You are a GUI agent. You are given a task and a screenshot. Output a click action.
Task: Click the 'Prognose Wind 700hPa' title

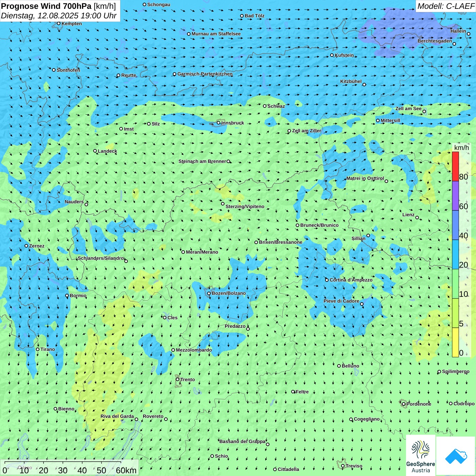pyautogui.click(x=46, y=6)
